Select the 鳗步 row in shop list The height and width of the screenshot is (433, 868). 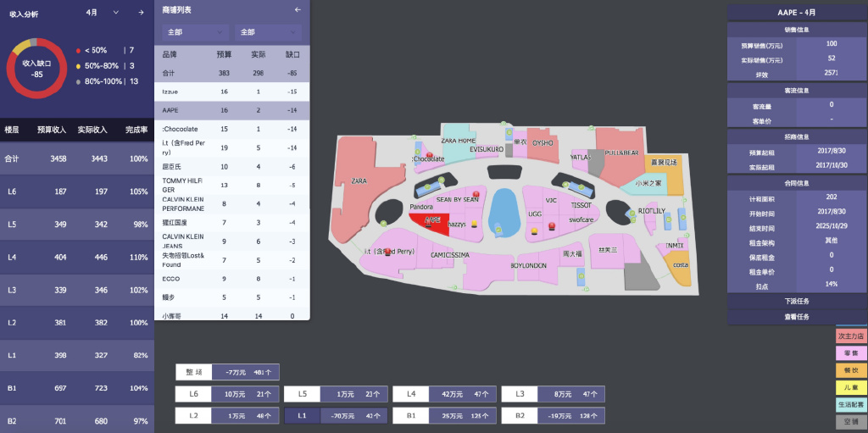point(232,297)
